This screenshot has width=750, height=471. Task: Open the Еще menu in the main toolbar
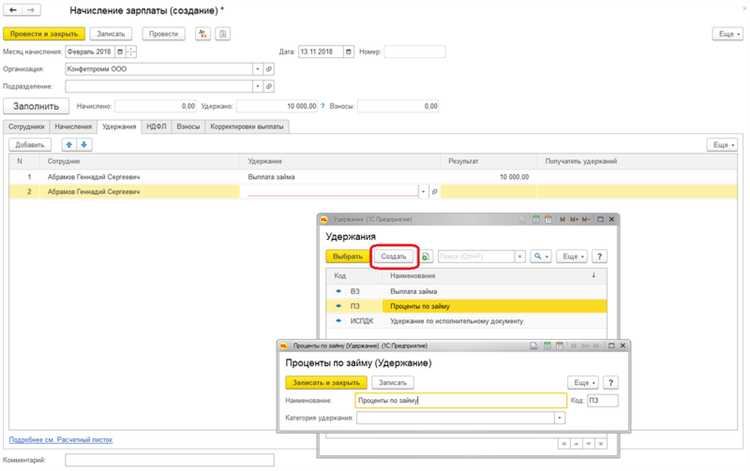[x=725, y=33]
